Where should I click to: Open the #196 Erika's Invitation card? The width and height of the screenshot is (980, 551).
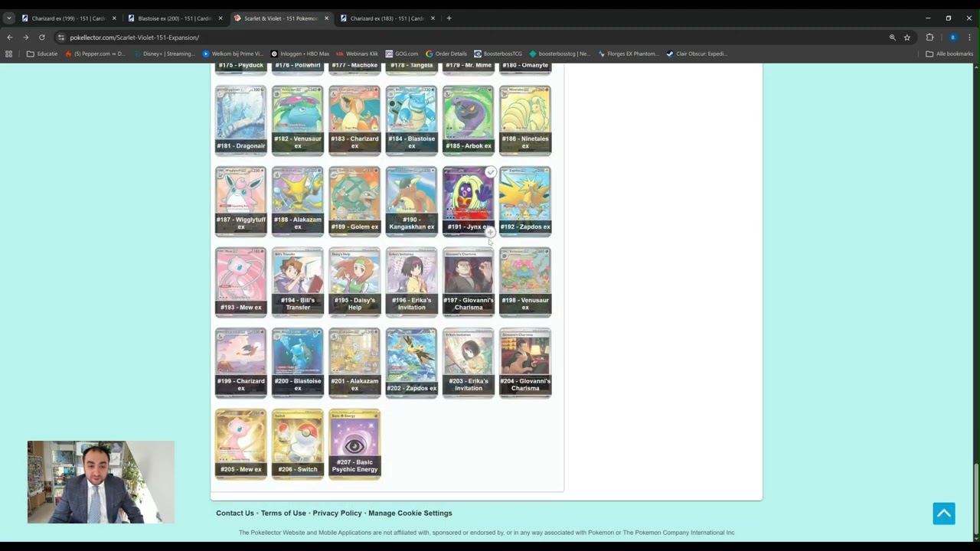click(x=411, y=282)
